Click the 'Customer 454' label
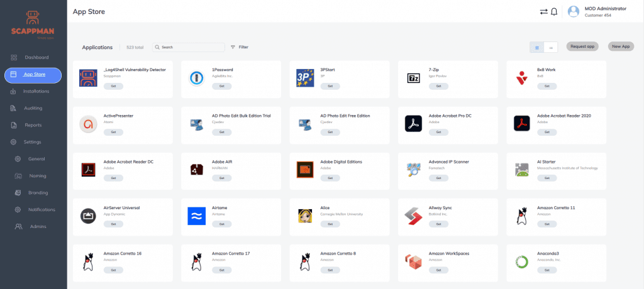The width and height of the screenshot is (644, 289). [x=597, y=15]
